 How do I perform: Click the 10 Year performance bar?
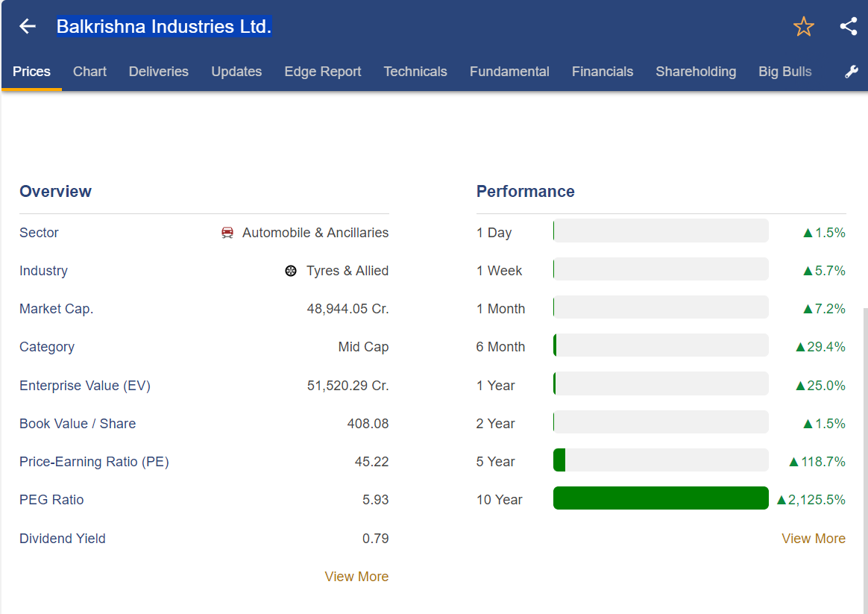click(661, 498)
